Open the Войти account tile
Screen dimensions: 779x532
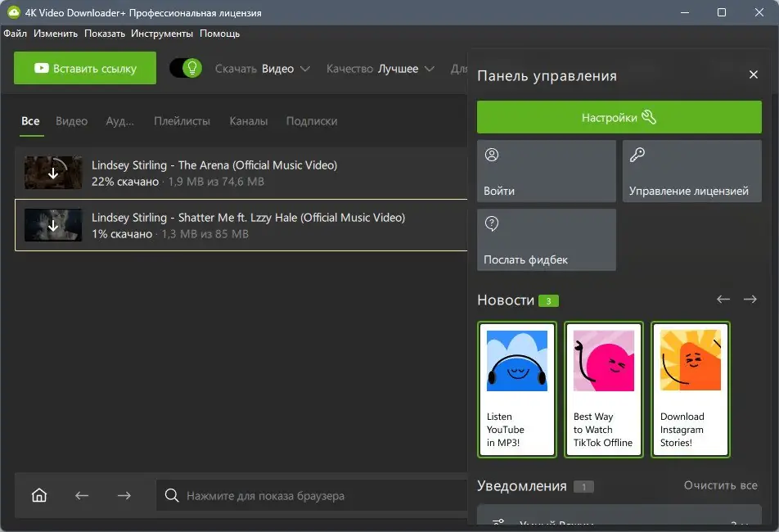point(546,171)
